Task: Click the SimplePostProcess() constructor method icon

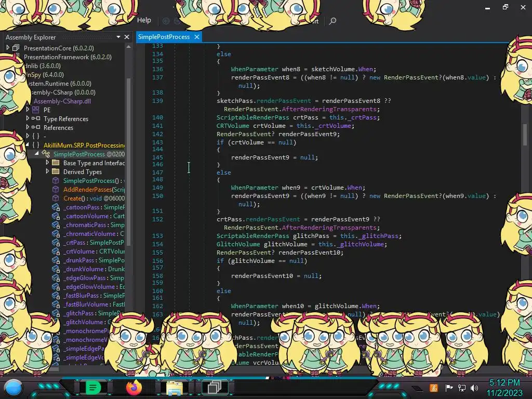Action: point(56,180)
